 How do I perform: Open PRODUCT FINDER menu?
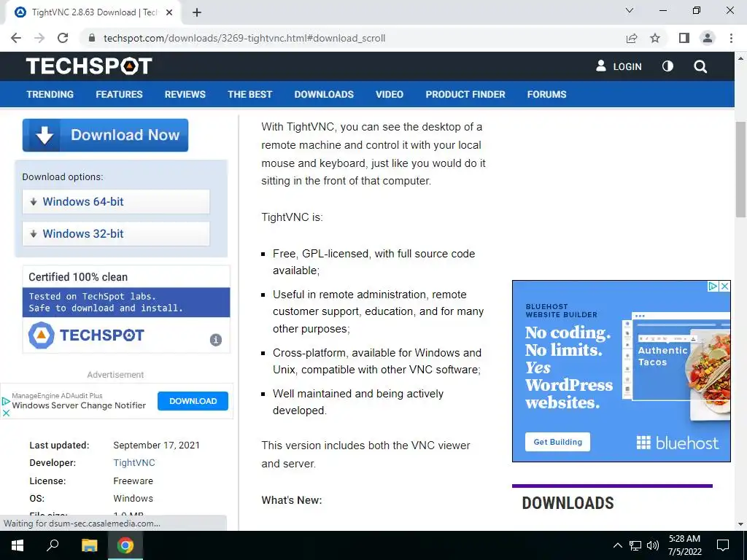pyautogui.click(x=465, y=94)
